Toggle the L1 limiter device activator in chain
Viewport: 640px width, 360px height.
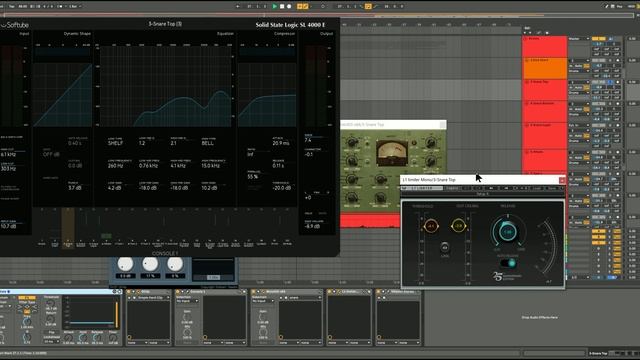pos(330,292)
